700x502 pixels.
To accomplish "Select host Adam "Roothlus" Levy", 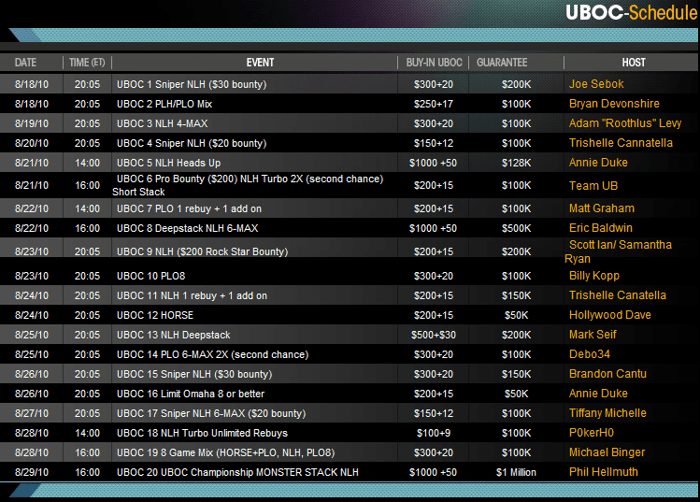I will point(625,123).
